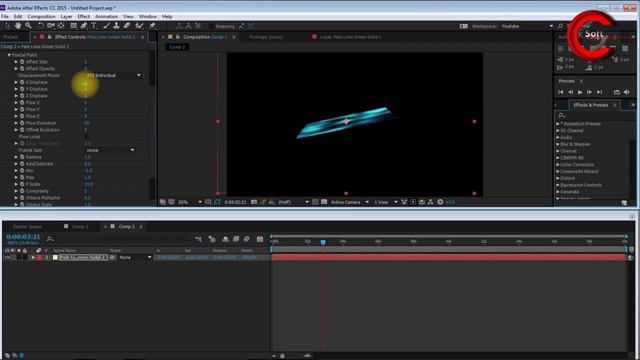Select the Eraser tool
640x360 pixels.
coord(127,26)
